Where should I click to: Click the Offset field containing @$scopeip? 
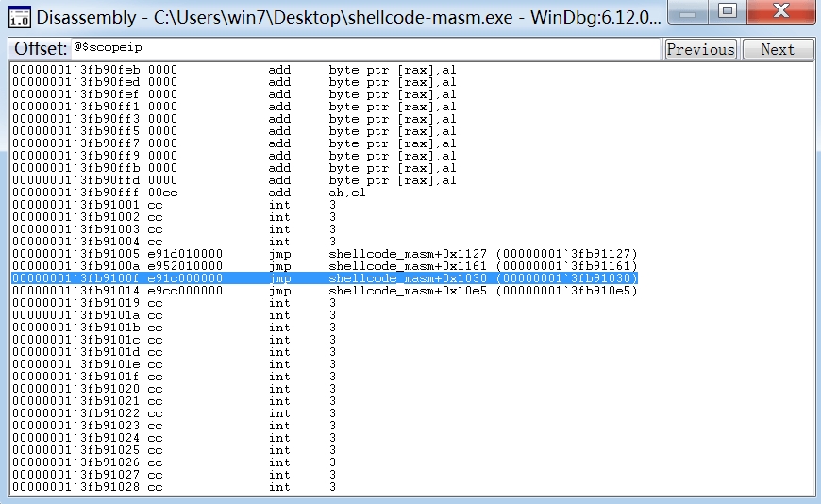[x=363, y=48]
